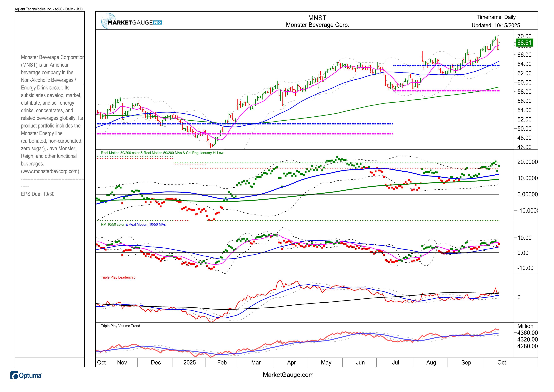This screenshot has height=392, width=554.
Task: Click the MarketGauge.com footer link
Action: point(288,375)
